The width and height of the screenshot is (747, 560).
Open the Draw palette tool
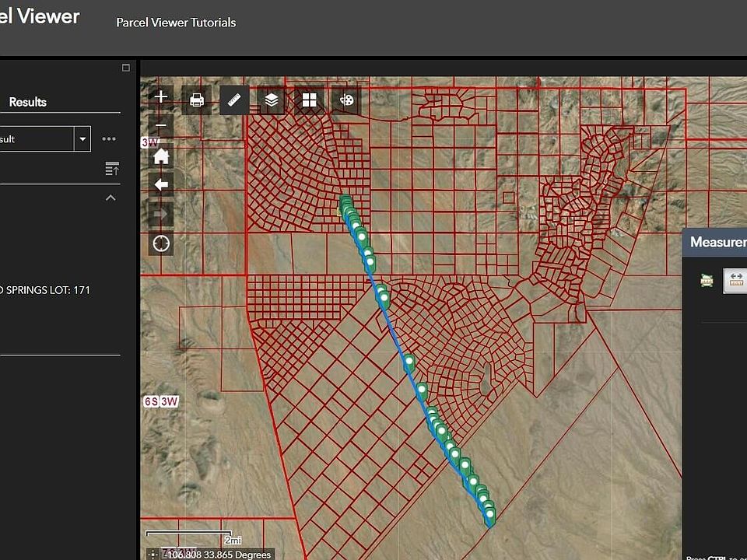tap(346, 100)
